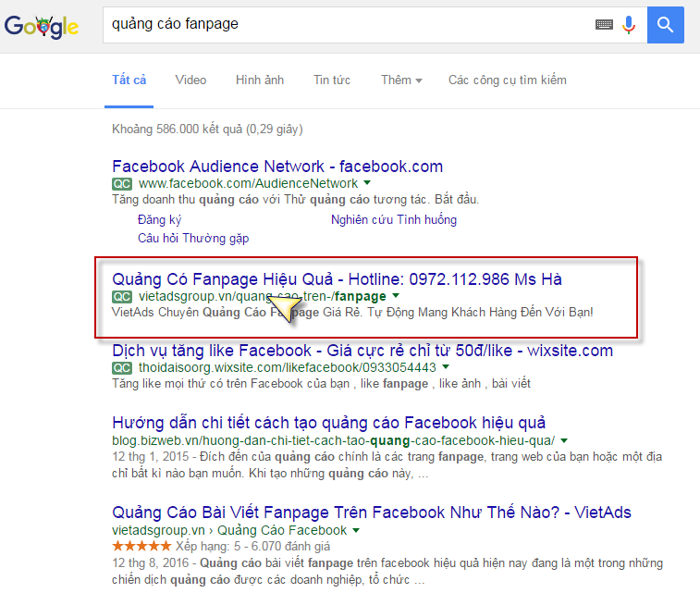This screenshot has height=593, width=700.
Task: Switch to the 'Hình ảnh' tab
Action: click(260, 80)
